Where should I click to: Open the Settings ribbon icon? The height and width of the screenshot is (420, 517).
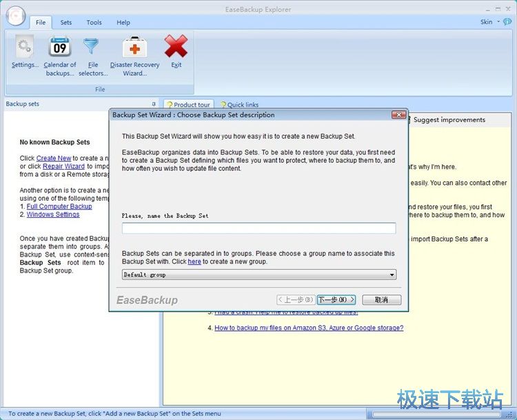pos(25,52)
